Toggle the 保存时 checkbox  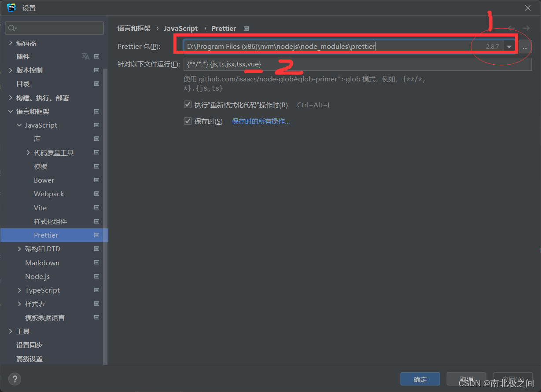click(188, 121)
